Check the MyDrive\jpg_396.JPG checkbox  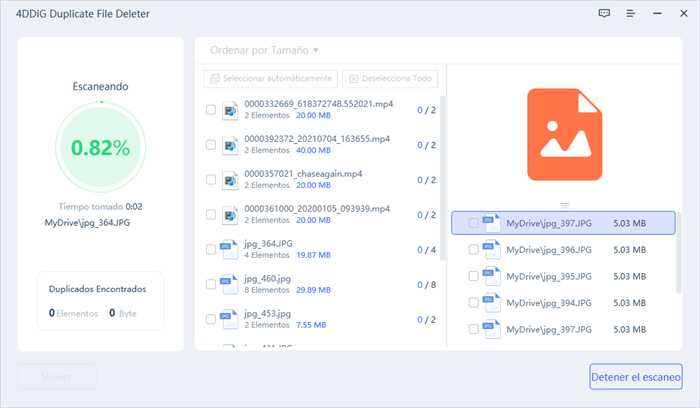point(473,250)
